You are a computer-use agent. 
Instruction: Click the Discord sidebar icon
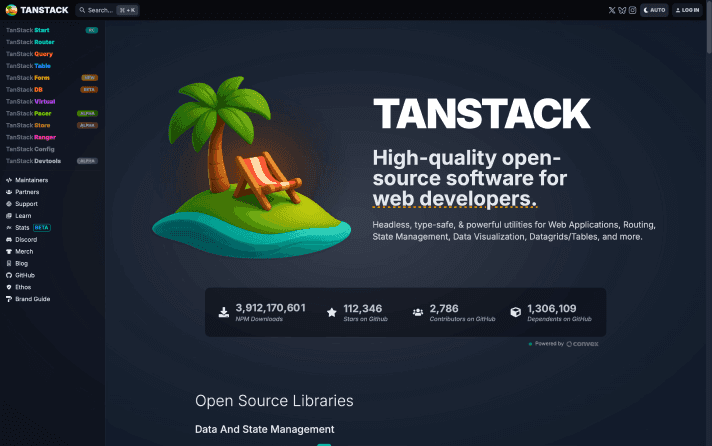pos(9,239)
